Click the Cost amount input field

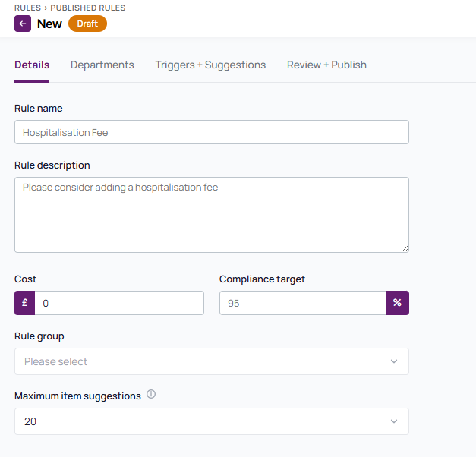point(119,303)
